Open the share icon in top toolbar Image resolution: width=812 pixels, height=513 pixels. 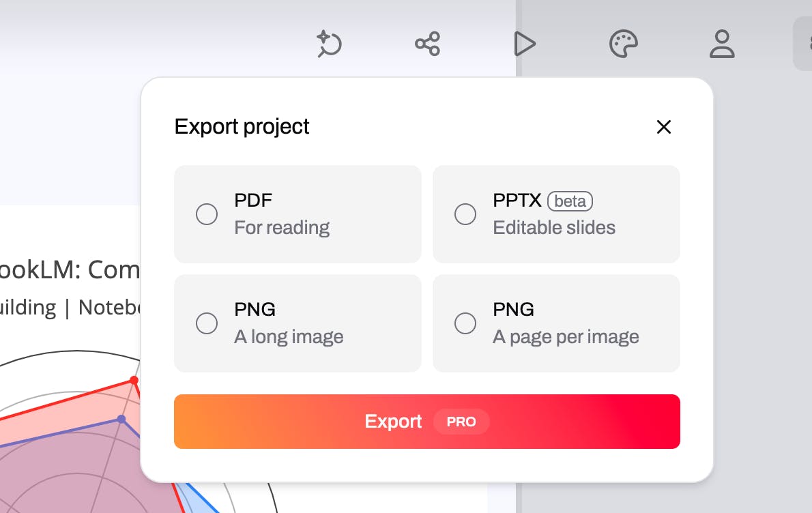pyautogui.click(x=427, y=45)
